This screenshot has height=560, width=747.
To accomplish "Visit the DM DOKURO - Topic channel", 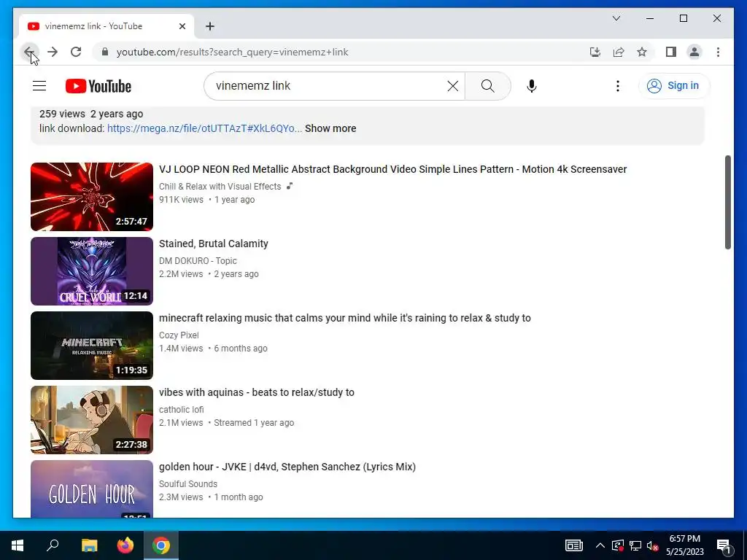I will [x=198, y=261].
